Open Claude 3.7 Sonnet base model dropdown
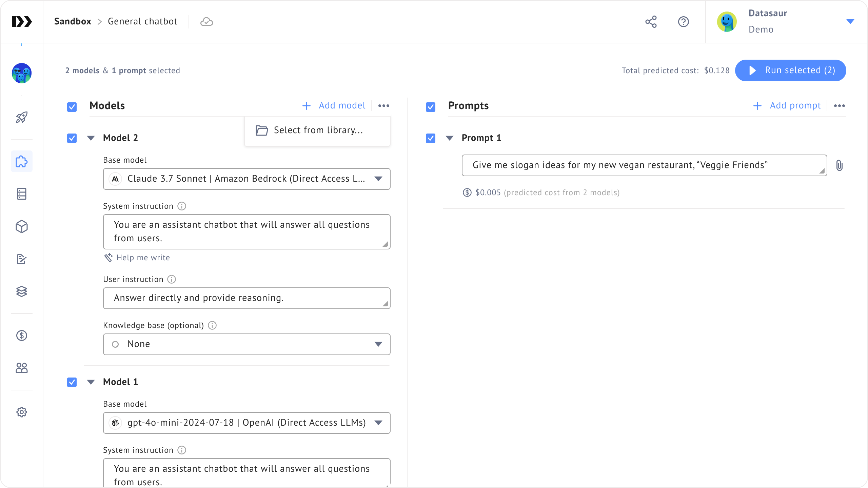 tap(246, 179)
